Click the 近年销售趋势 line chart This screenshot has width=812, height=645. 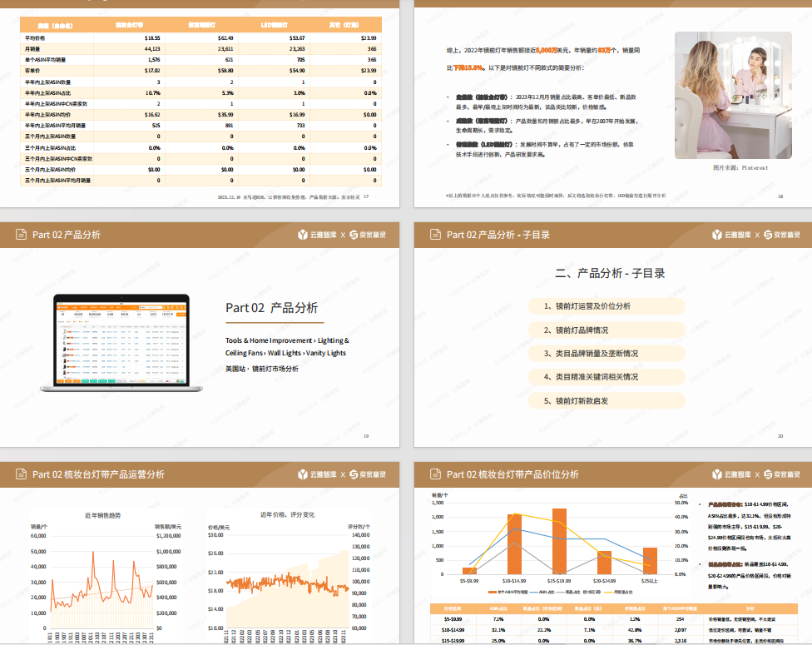click(x=101, y=578)
